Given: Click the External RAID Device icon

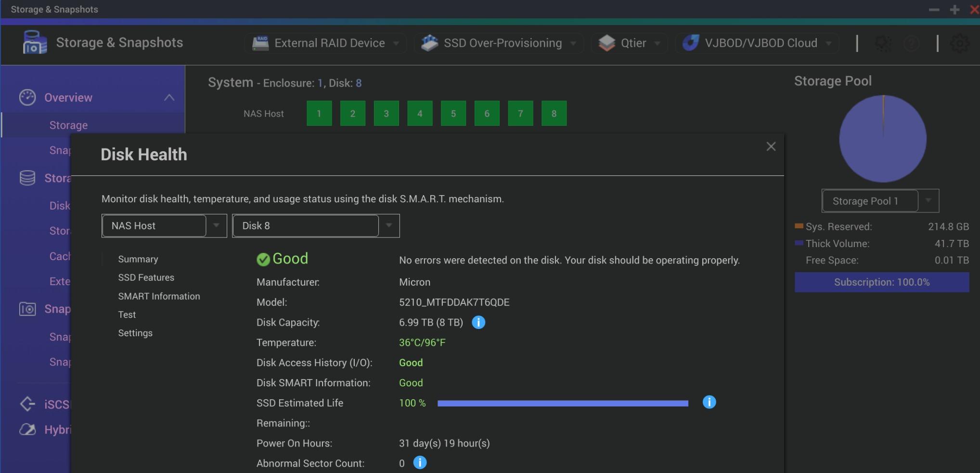Looking at the screenshot, I should [260, 43].
